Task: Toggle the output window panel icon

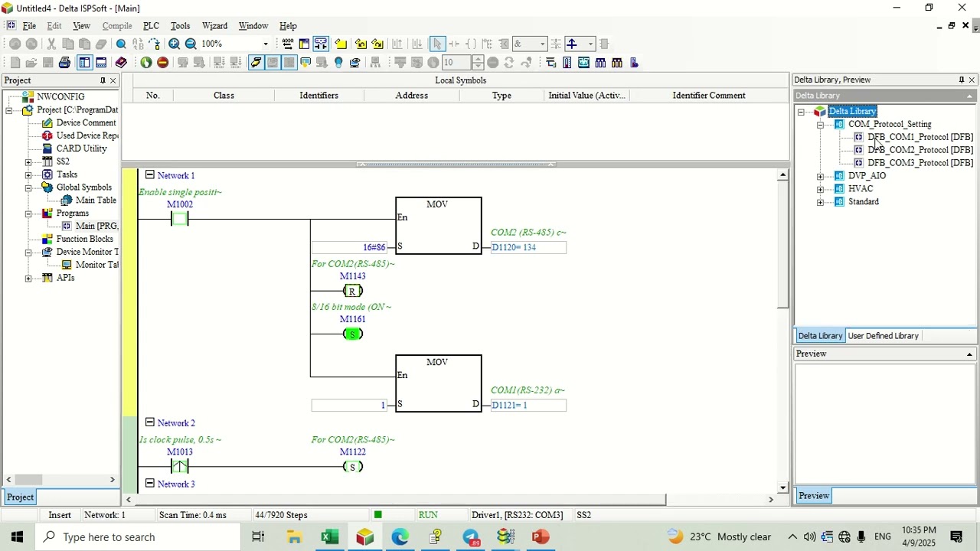Action: coord(101,62)
